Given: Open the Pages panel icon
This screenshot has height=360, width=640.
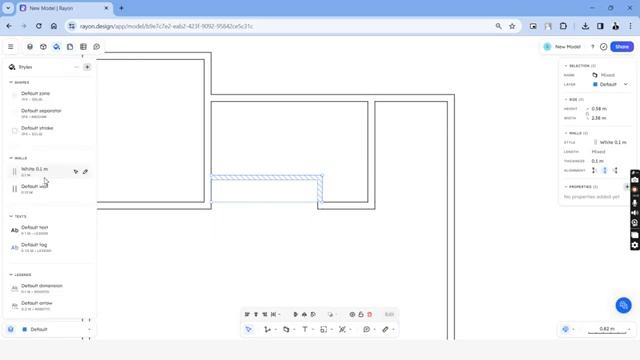Looking at the screenshot, I should pos(70,47).
